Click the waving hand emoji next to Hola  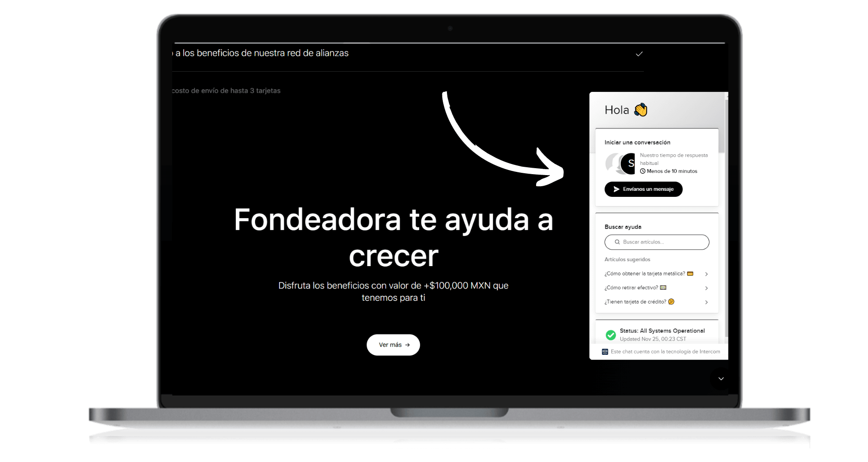(x=641, y=110)
